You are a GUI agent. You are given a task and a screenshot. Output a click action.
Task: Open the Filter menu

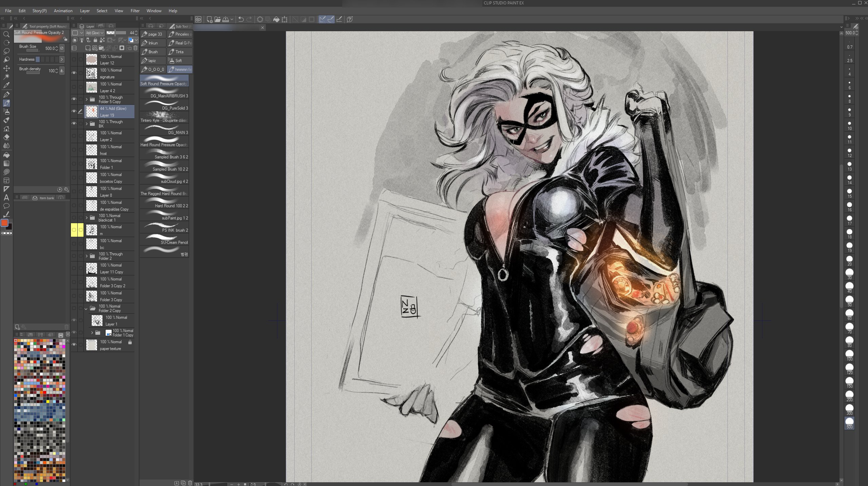[x=135, y=11]
